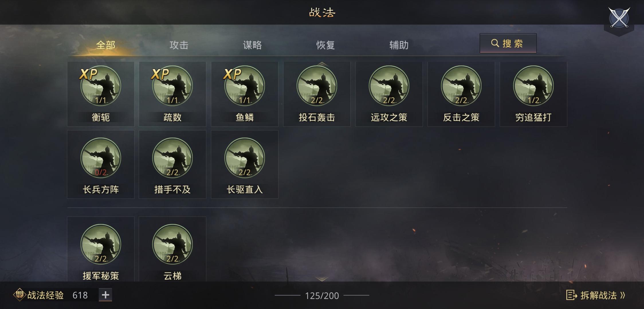Screen dimensions: 644x309
Task: Choose the 长驱直入 tactic icon
Action: pyautogui.click(x=245, y=158)
